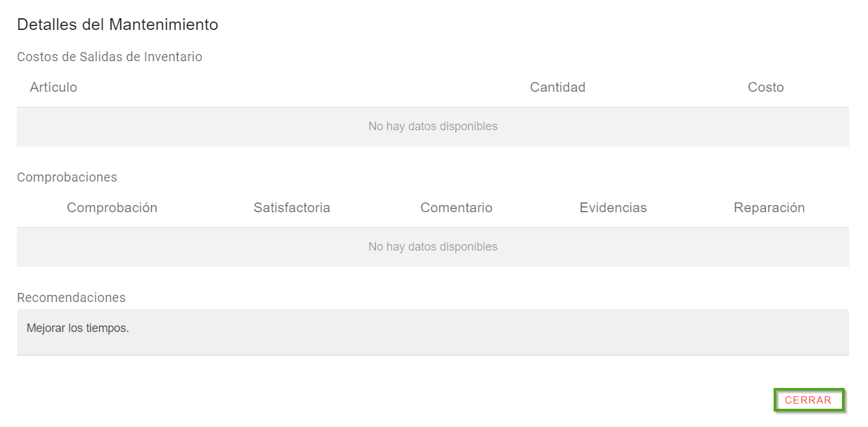Click the 'Mejorar los tiempos.' text
The height and width of the screenshot is (427, 868).
(78, 328)
